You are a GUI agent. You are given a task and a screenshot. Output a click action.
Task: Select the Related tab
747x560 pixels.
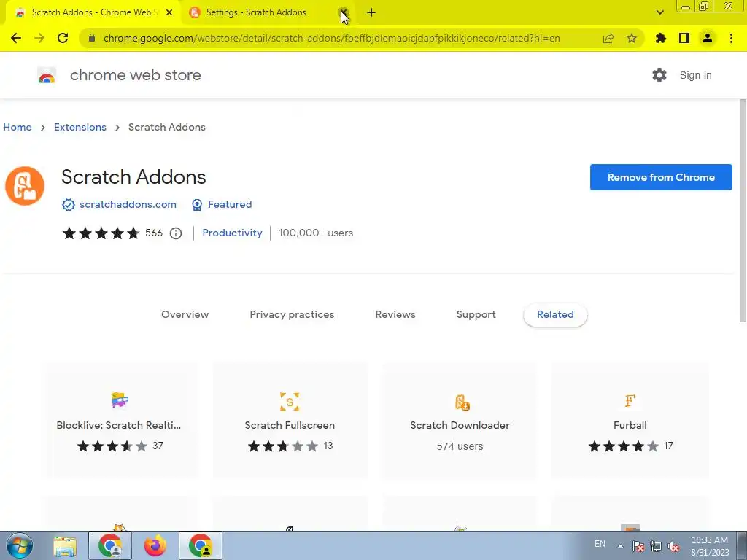(x=555, y=314)
